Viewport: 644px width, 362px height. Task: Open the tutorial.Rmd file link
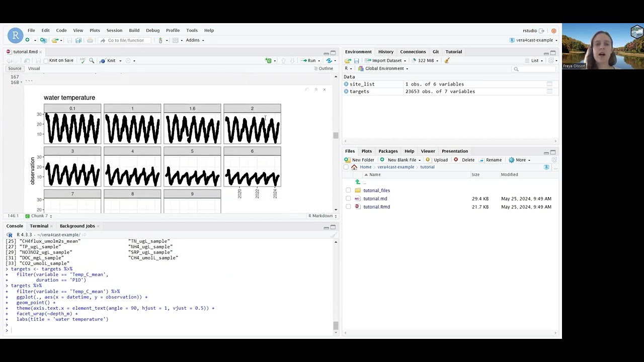click(x=376, y=207)
